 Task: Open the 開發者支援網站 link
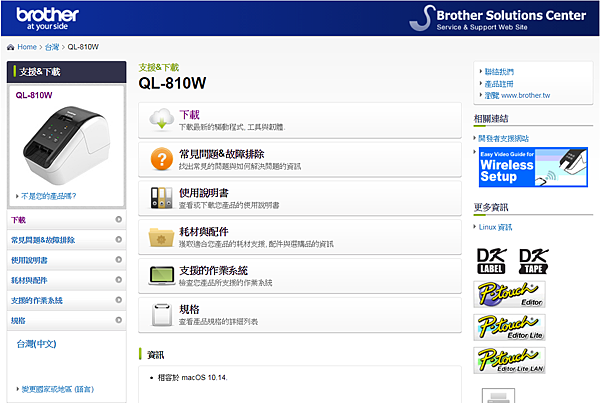504,139
